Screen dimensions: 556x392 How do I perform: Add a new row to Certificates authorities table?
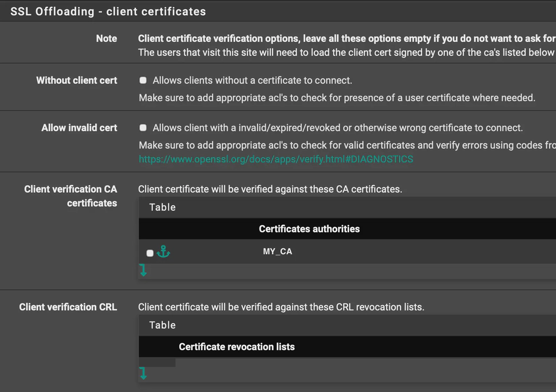pos(143,269)
